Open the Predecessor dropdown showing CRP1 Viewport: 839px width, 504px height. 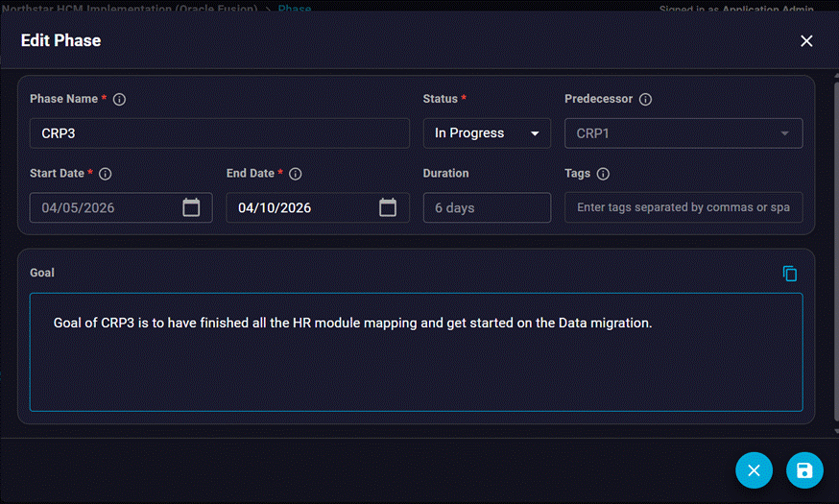tap(683, 133)
